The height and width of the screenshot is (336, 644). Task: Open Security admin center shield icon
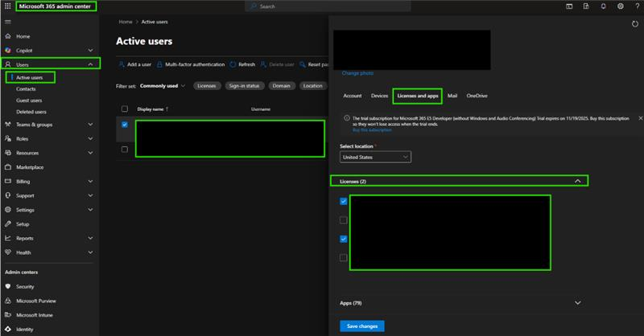point(8,286)
